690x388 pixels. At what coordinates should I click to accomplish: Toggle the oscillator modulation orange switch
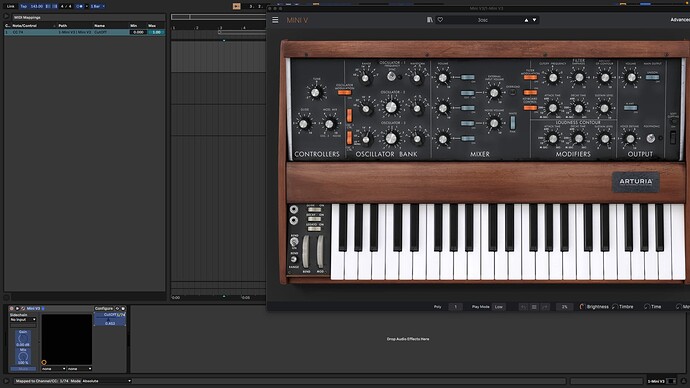click(344, 92)
